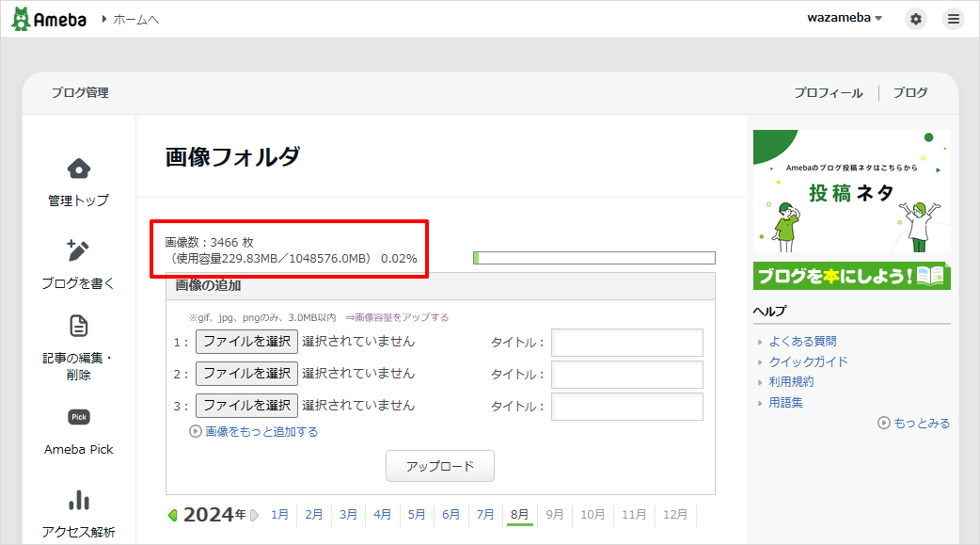980x545 pixels.
Task: Click the title field for image 1
Action: pyautogui.click(x=627, y=343)
